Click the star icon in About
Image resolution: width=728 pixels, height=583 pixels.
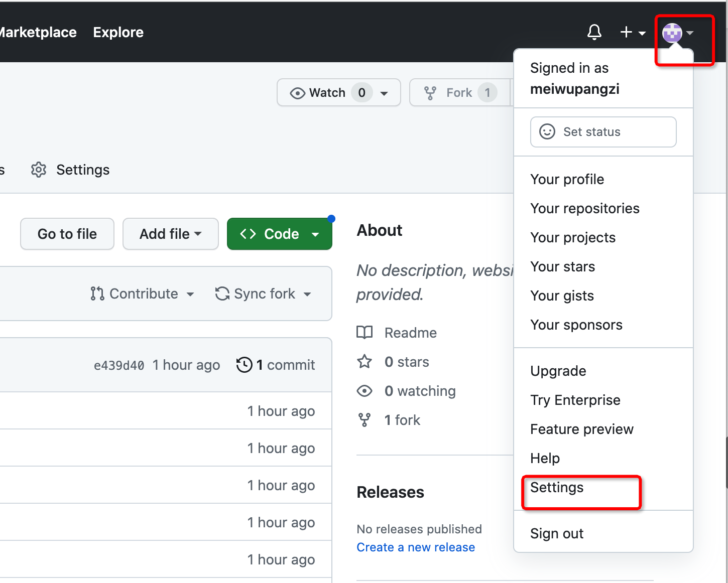pyautogui.click(x=365, y=361)
